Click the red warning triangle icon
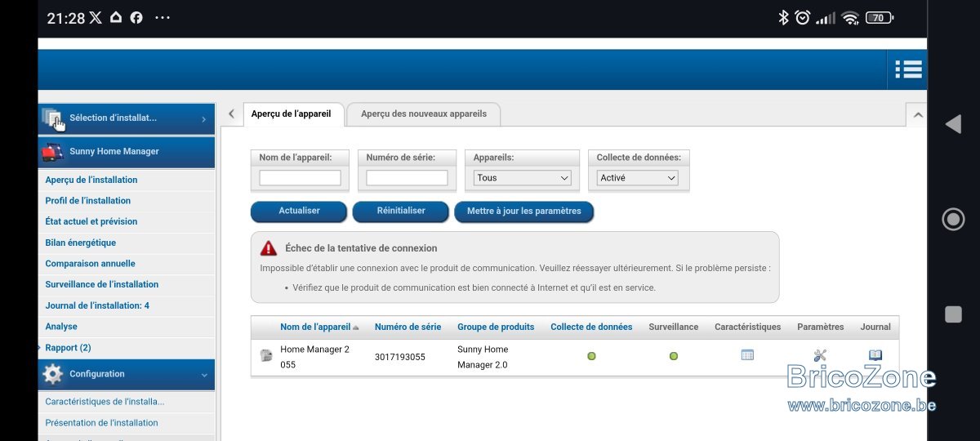 [x=269, y=248]
